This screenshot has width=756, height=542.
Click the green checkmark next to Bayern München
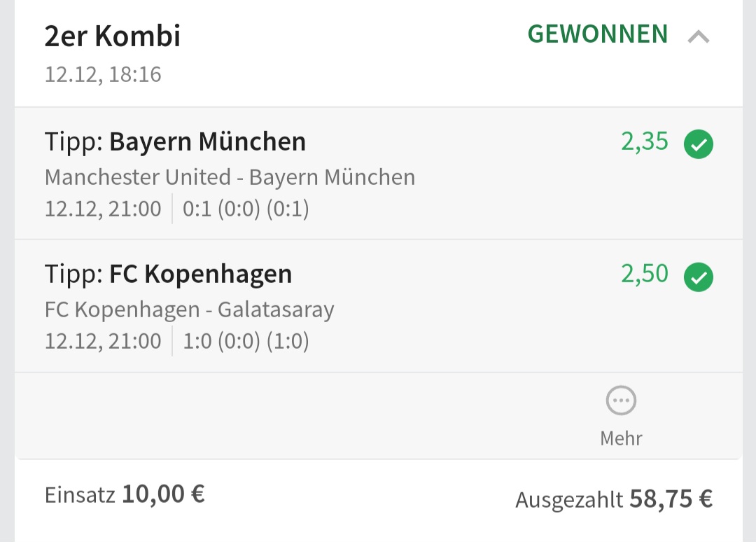point(698,145)
